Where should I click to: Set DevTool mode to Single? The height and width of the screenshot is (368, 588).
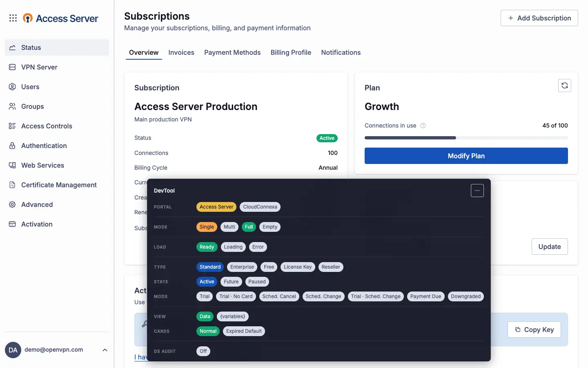point(207,227)
